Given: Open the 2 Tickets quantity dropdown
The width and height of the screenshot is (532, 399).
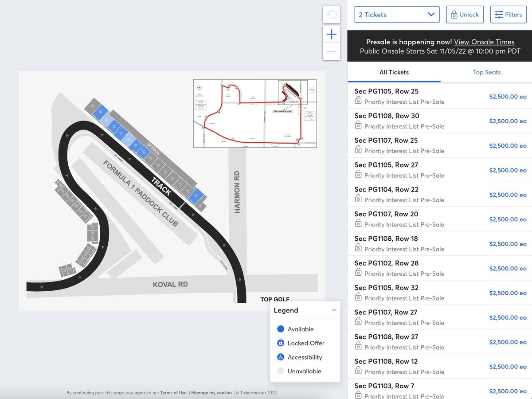Looking at the screenshot, I should click(397, 15).
